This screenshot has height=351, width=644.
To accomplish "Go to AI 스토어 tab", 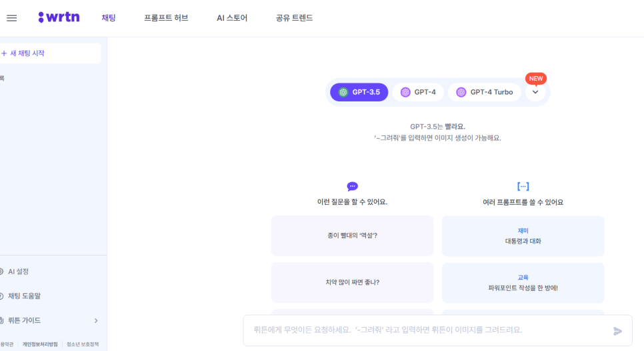I will tap(232, 18).
